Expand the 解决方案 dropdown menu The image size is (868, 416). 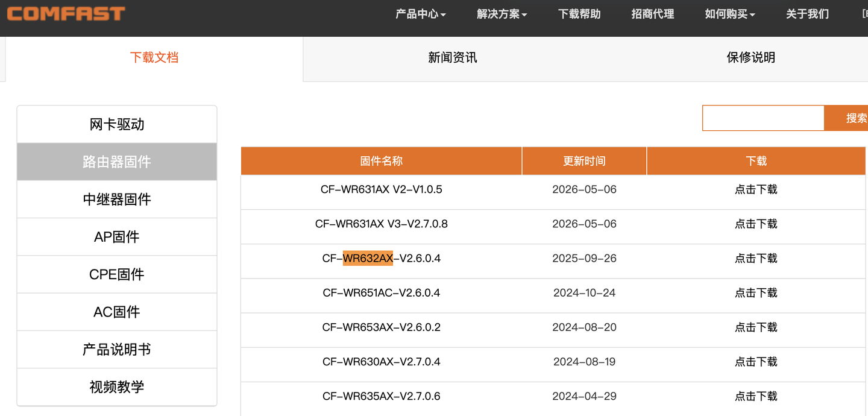point(502,14)
